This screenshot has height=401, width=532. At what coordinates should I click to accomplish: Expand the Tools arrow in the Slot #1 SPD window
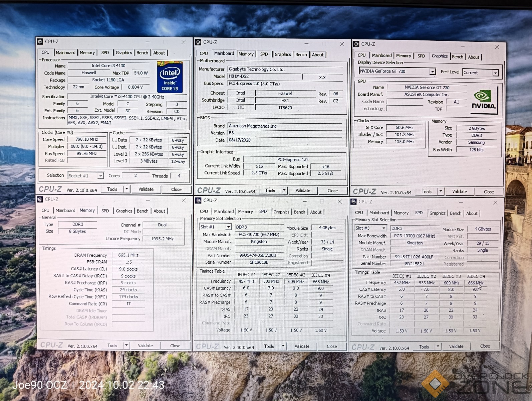point(283,346)
